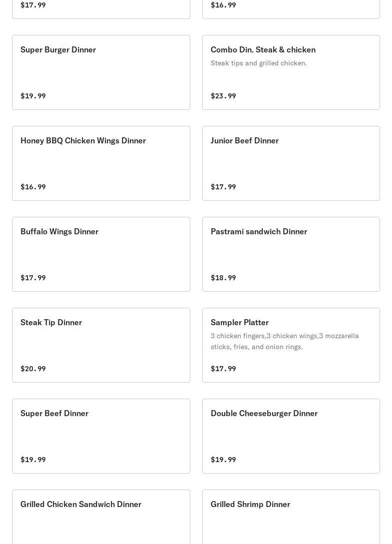
Task: Select the Buffalo Wings Dinner card
Action: click(x=101, y=254)
